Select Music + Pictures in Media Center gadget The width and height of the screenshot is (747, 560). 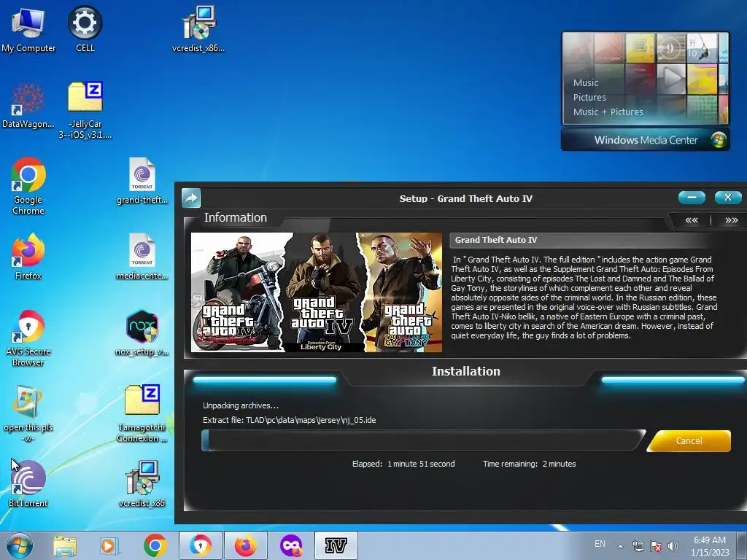[608, 112]
